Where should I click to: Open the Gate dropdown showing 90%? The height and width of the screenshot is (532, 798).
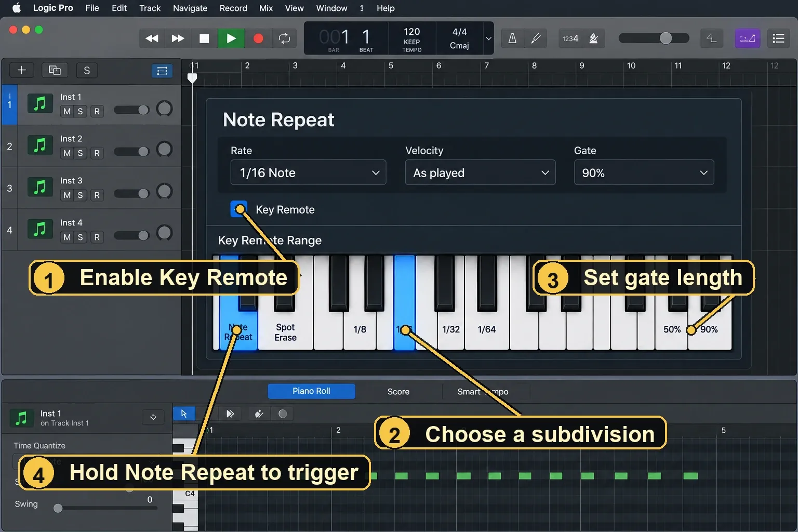tap(644, 172)
